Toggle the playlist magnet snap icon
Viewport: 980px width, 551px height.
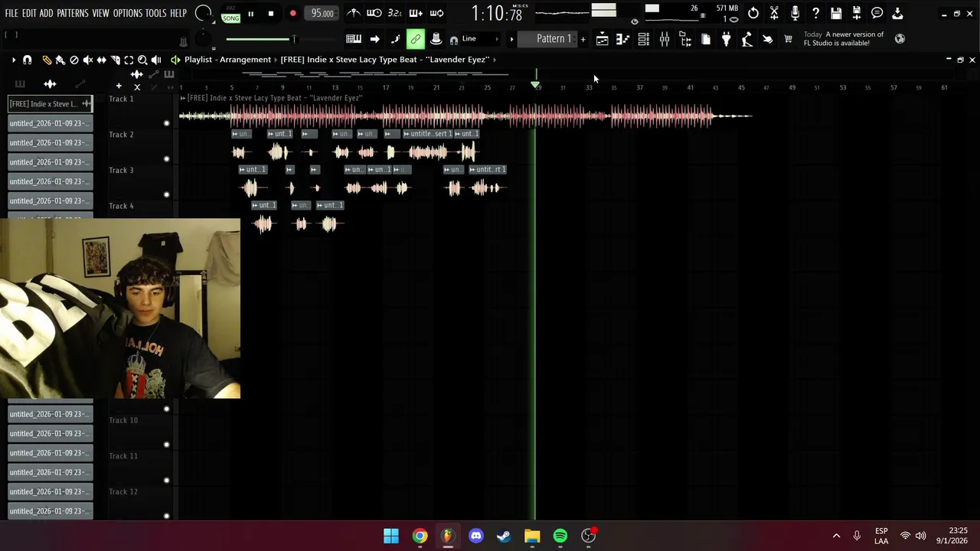tap(28, 60)
